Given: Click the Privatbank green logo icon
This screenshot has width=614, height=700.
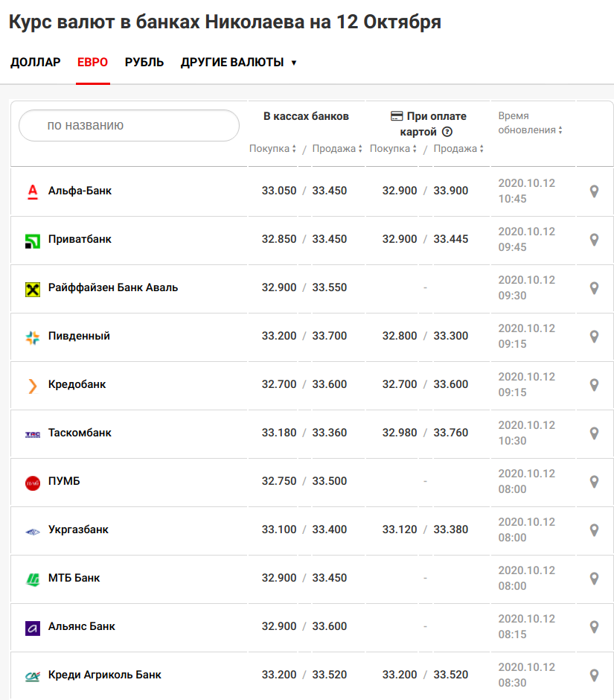Looking at the screenshot, I should click(33, 241).
